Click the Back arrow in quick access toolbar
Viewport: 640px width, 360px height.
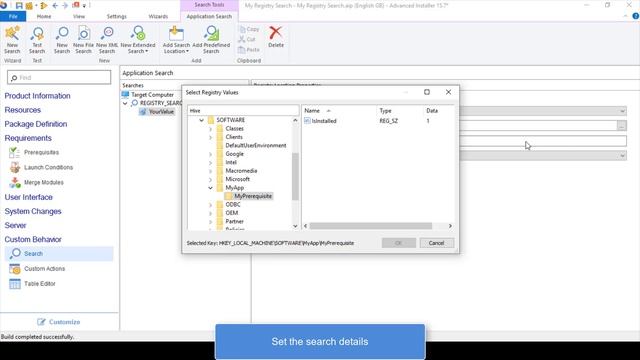coord(55,6)
